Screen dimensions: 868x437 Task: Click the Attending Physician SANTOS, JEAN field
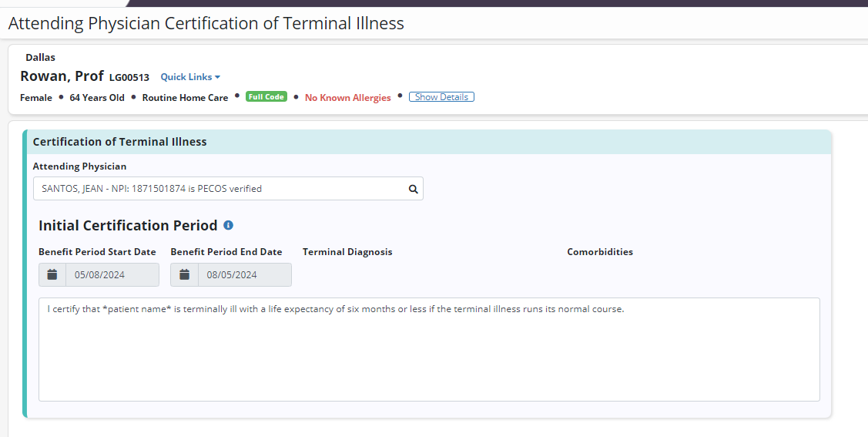point(220,189)
